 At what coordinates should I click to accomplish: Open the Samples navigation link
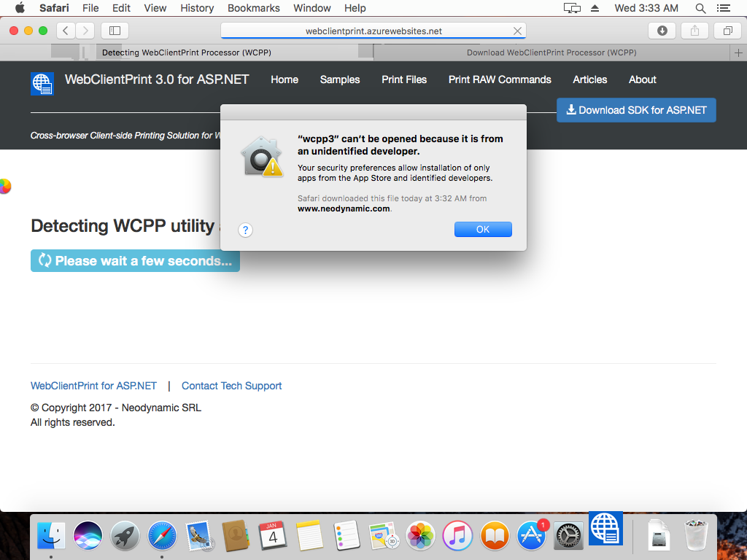[x=340, y=79]
